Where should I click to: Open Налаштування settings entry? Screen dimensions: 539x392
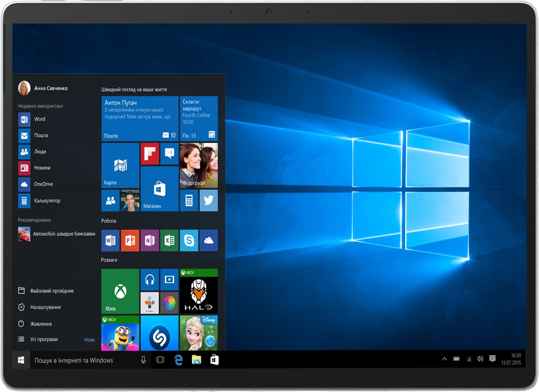(x=40, y=307)
